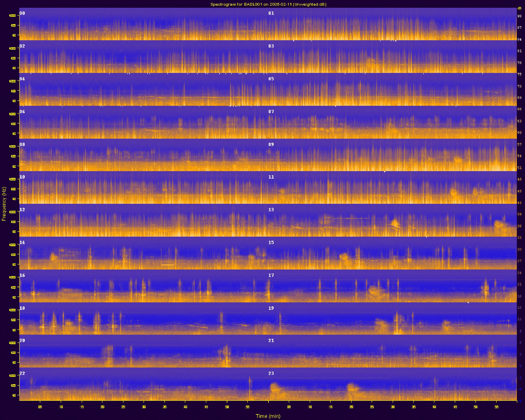
Task: Click the hour 23 label
Action: coord(271,373)
